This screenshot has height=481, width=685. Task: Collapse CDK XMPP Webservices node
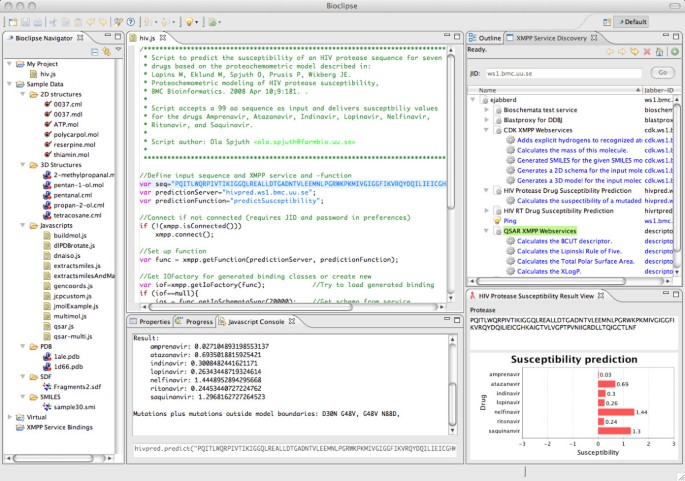coord(486,130)
